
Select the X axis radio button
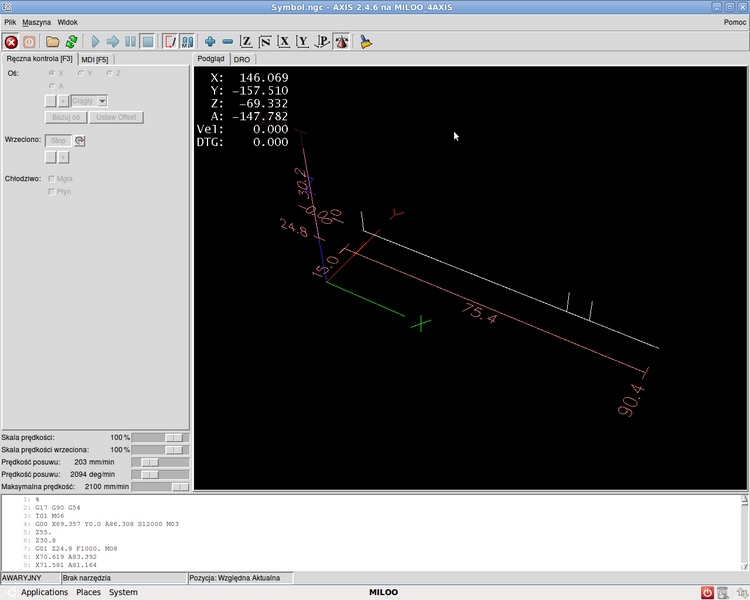tap(52, 73)
